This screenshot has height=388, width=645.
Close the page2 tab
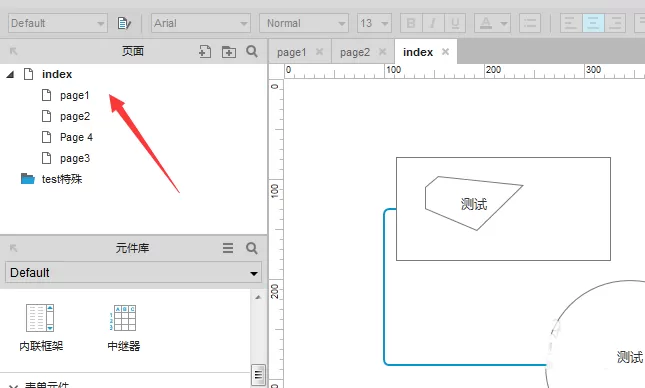[x=383, y=52]
